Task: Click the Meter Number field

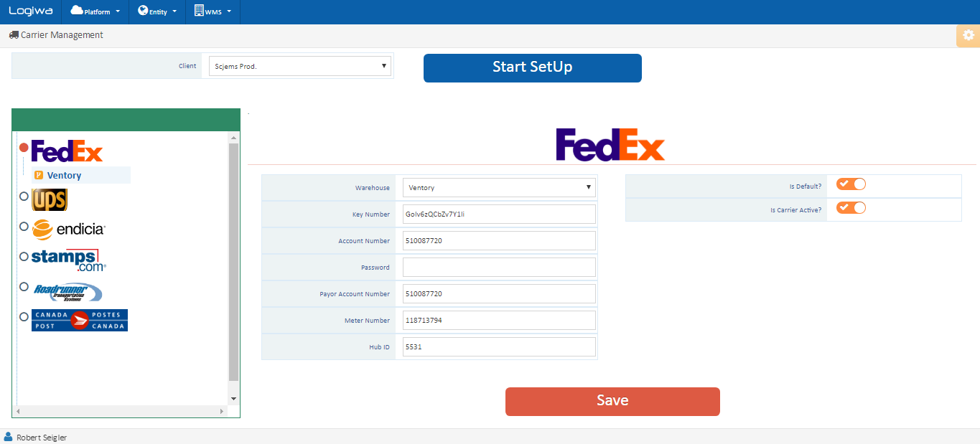Action: pyautogui.click(x=499, y=321)
